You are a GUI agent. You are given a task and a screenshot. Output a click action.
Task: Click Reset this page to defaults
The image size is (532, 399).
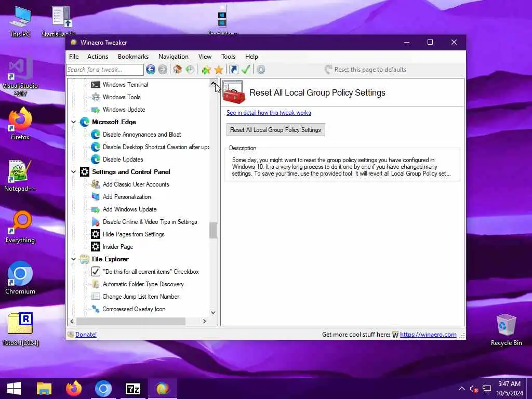point(365,70)
